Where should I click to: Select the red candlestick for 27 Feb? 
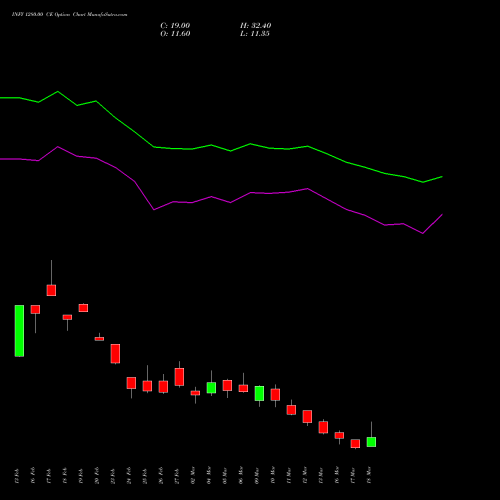(x=179, y=374)
